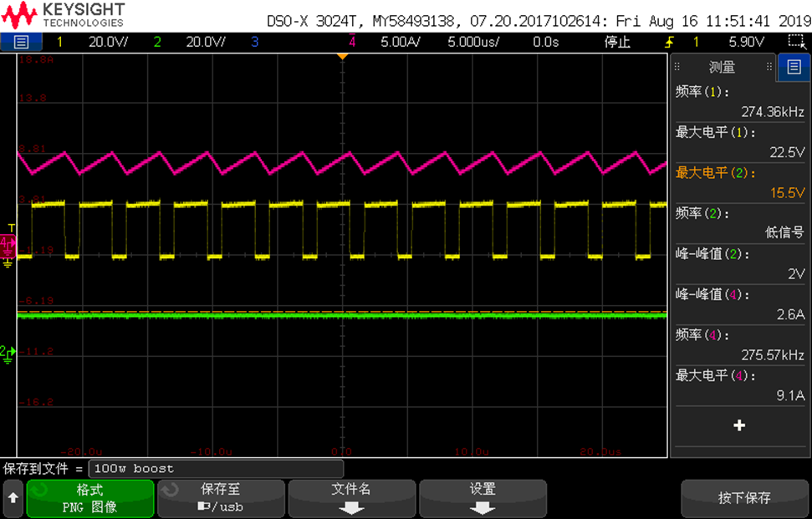Open the 测量 measurements tab
This screenshot has height=519, width=812.
click(x=722, y=67)
